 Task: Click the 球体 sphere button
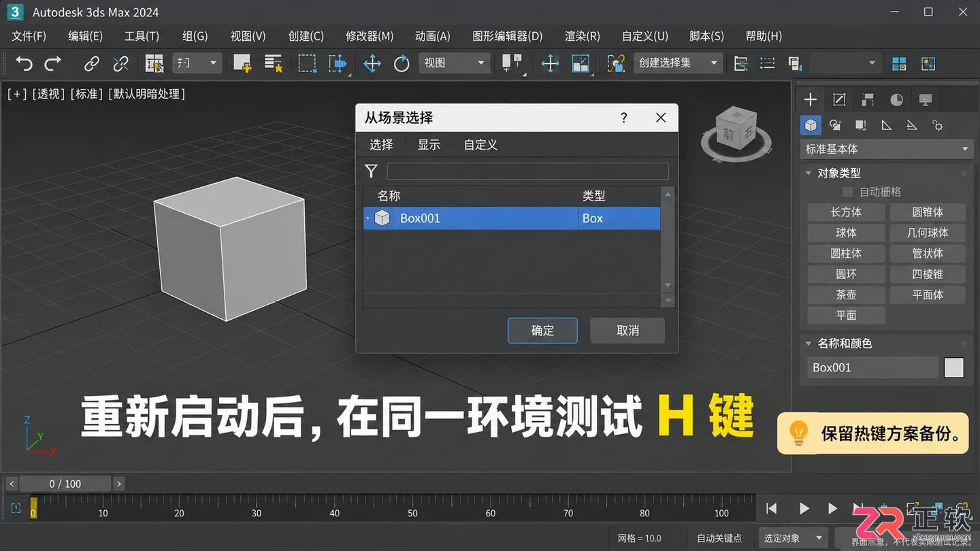846,233
